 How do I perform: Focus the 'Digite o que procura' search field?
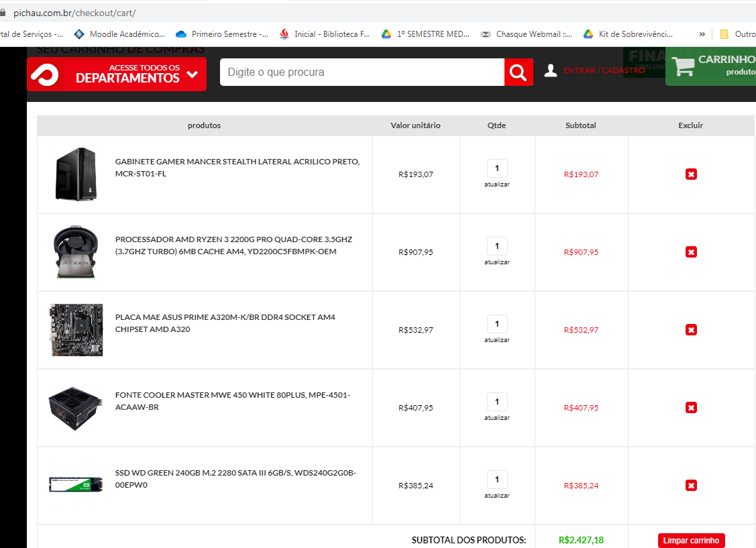pyautogui.click(x=362, y=72)
